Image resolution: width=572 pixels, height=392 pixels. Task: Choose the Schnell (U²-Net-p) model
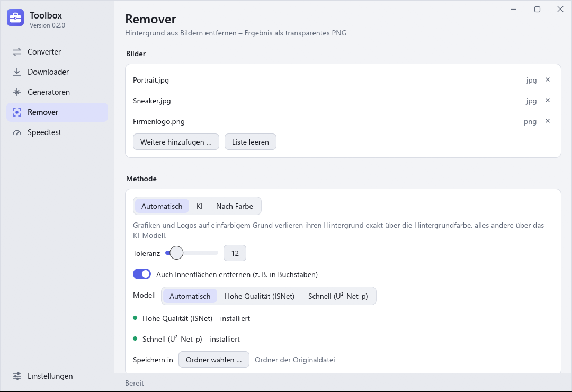click(x=338, y=296)
